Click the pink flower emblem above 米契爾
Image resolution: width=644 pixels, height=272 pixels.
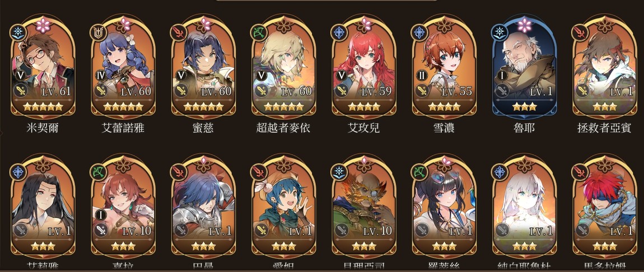tap(43, 25)
